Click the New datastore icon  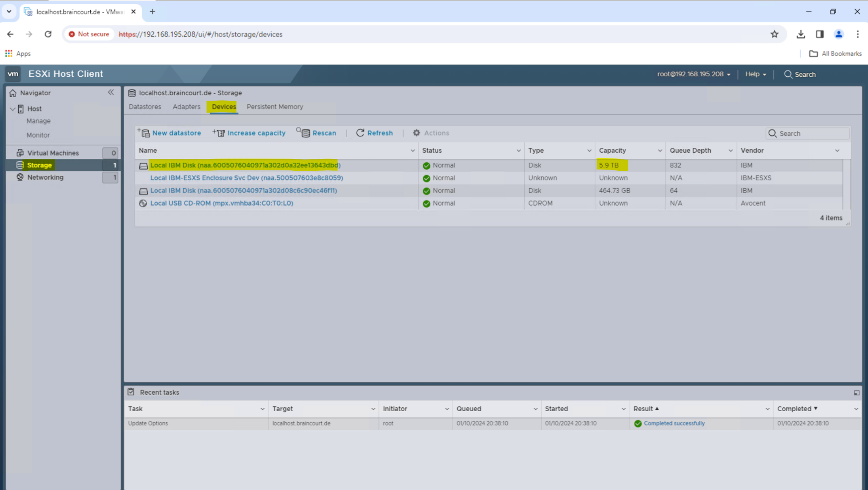click(x=145, y=133)
